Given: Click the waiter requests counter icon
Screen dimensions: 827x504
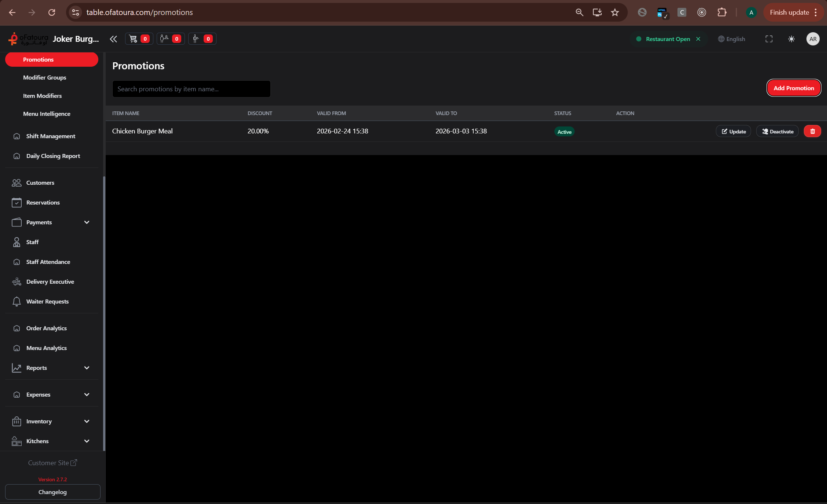Looking at the screenshot, I should [202, 39].
